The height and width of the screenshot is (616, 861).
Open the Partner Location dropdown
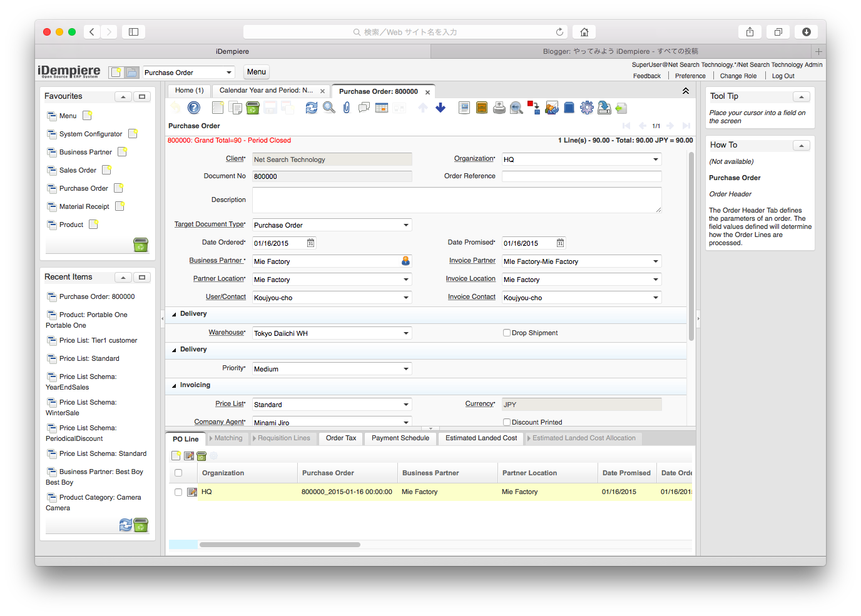(x=406, y=280)
